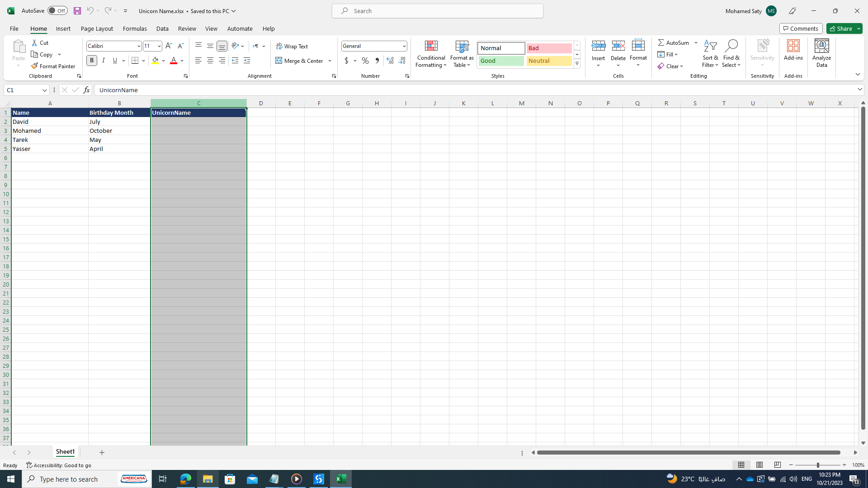Click the Comments button
Image resolution: width=868 pixels, height=488 pixels.
[800, 28]
